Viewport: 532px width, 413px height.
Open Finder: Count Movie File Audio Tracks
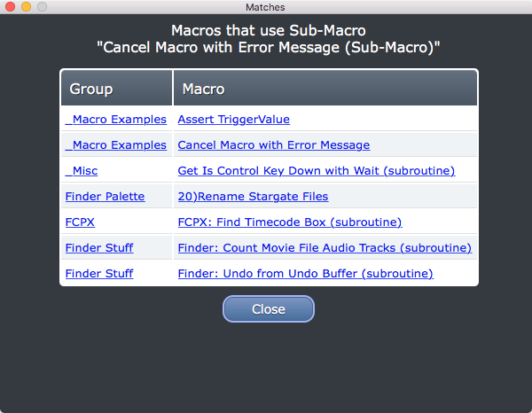tap(325, 248)
